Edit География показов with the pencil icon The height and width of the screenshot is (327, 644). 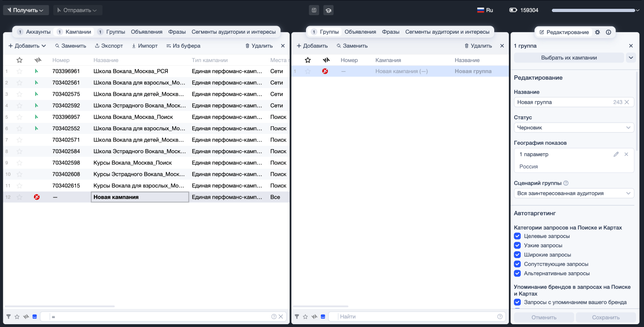point(616,154)
